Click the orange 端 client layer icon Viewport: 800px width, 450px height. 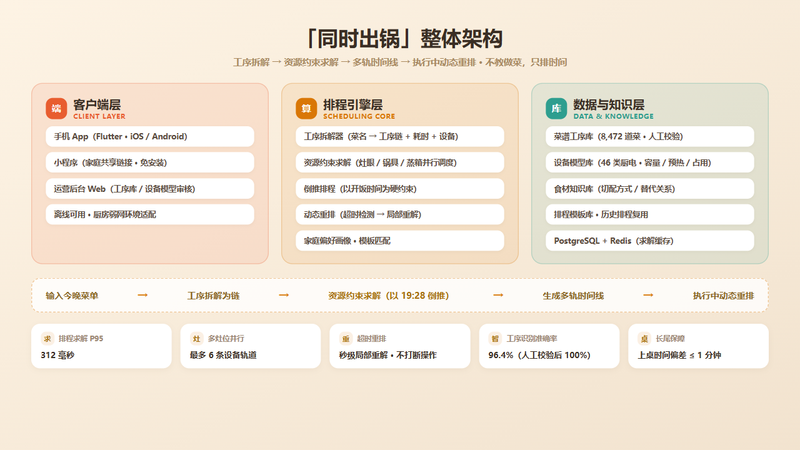[56, 109]
